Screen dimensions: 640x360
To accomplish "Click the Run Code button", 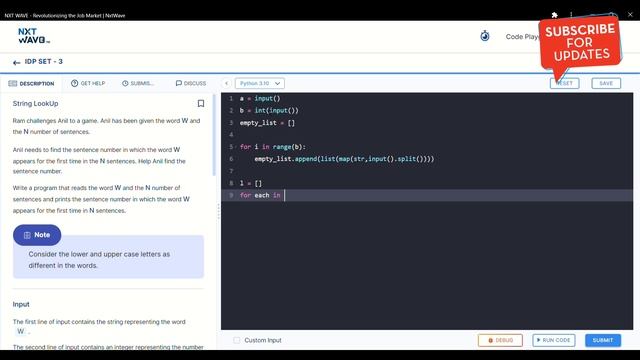I will 553,340.
